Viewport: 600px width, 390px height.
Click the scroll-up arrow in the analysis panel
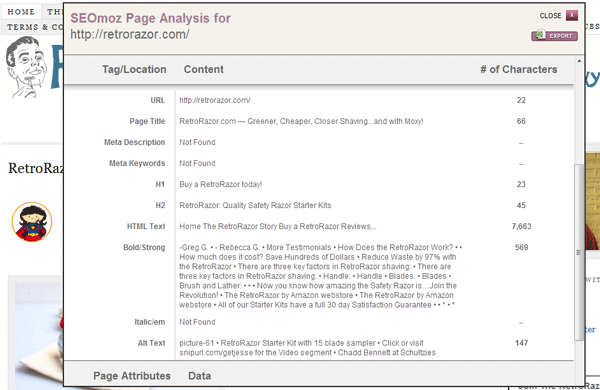[579, 61]
